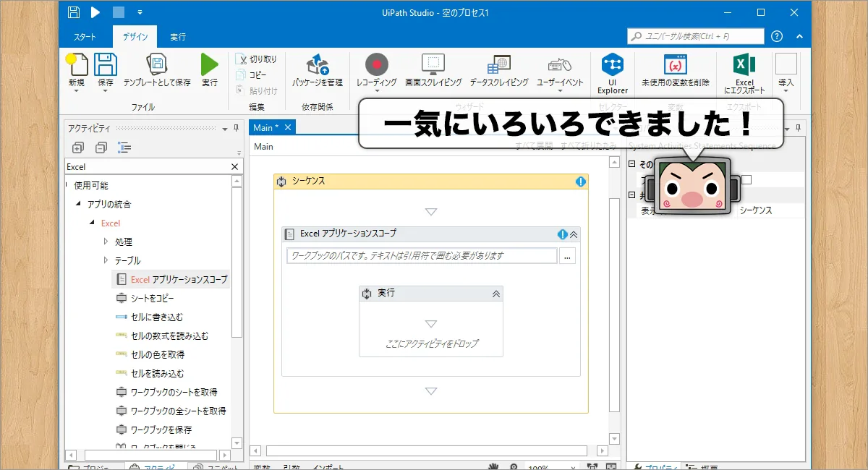
Task: Select セルに書き込む activity
Action: point(149,317)
